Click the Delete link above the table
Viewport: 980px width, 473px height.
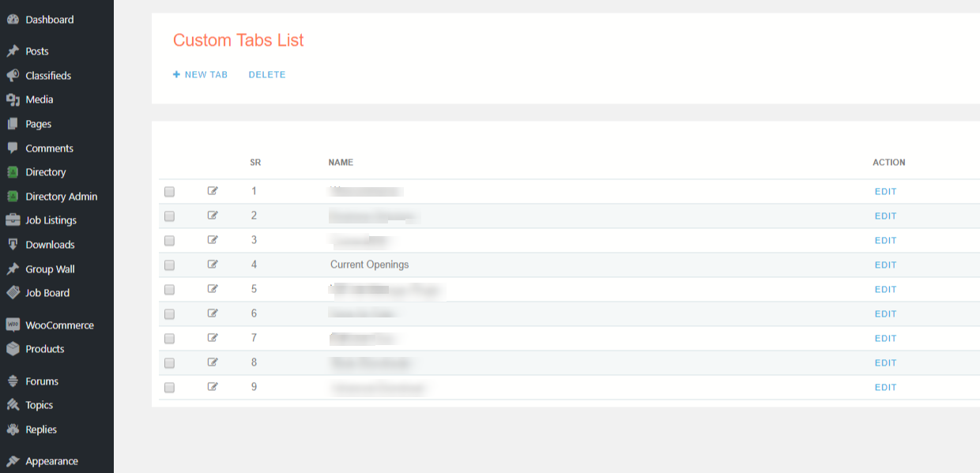(267, 75)
